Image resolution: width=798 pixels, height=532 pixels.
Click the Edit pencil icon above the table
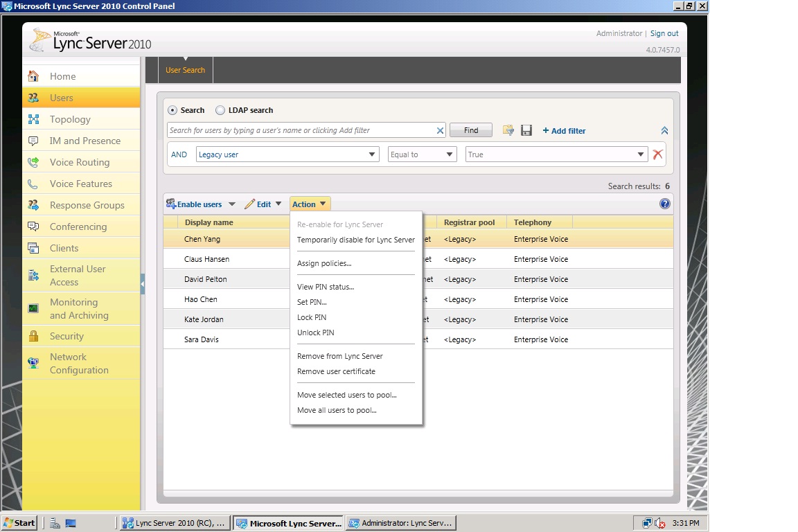(251, 203)
